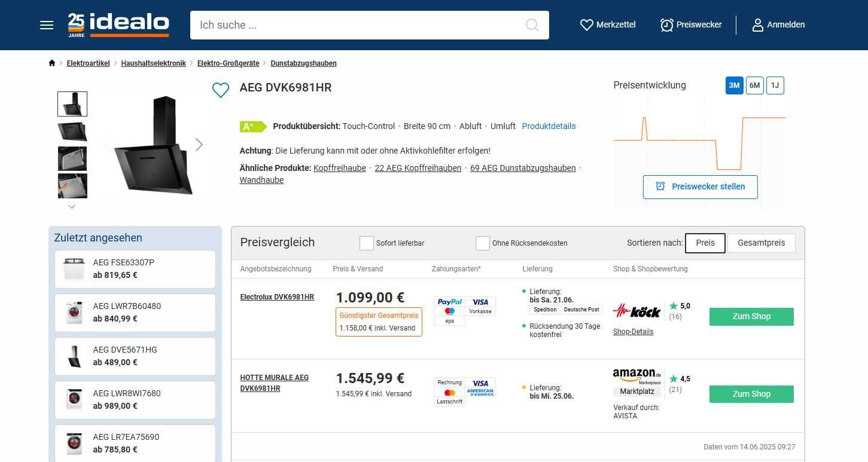The height and width of the screenshot is (462, 868).
Task: Open the Haushaltselektronik breadcrumb
Action: [x=154, y=63]
